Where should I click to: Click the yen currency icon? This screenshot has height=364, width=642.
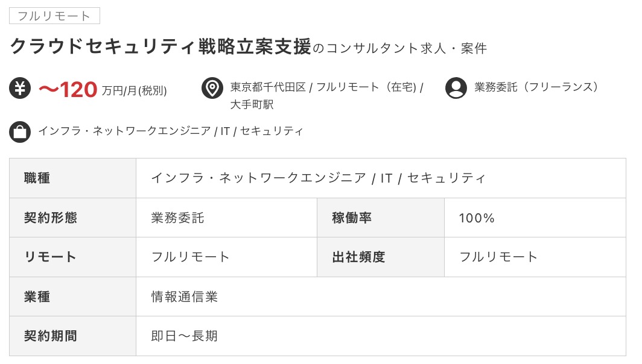point(20,88)
